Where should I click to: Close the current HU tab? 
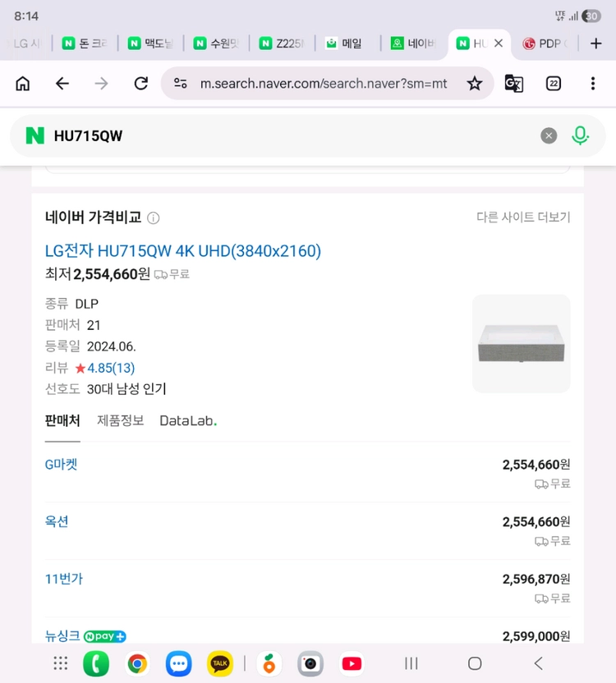pos(499,44)
